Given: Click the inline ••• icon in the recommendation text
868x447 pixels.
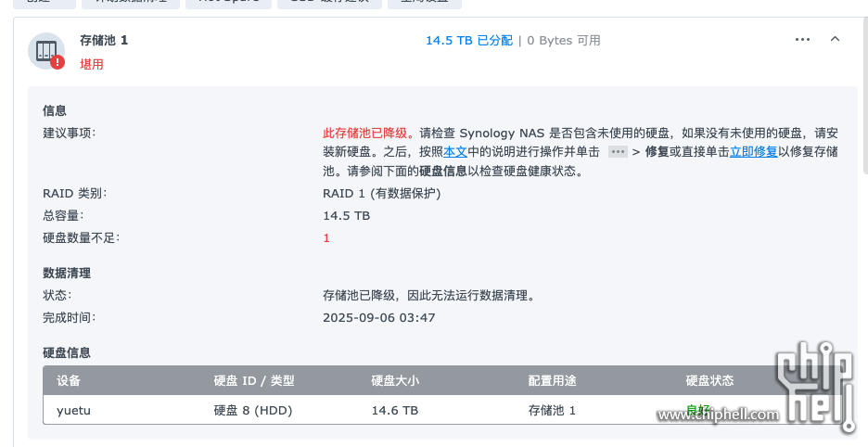Looking at the screenshot, I should 618,151.
